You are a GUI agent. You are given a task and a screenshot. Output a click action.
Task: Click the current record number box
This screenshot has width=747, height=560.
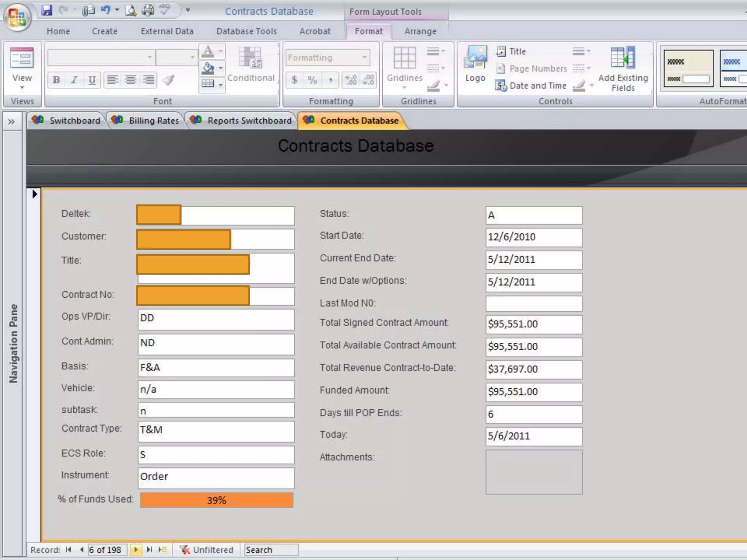(107, 550)
